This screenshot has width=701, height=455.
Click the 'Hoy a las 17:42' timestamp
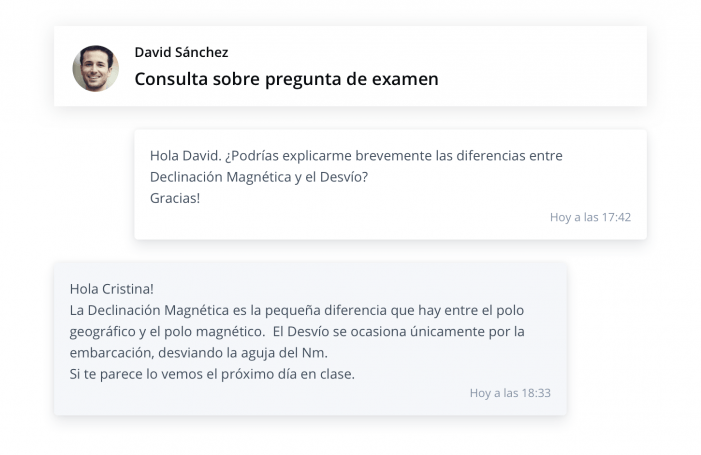590,217
